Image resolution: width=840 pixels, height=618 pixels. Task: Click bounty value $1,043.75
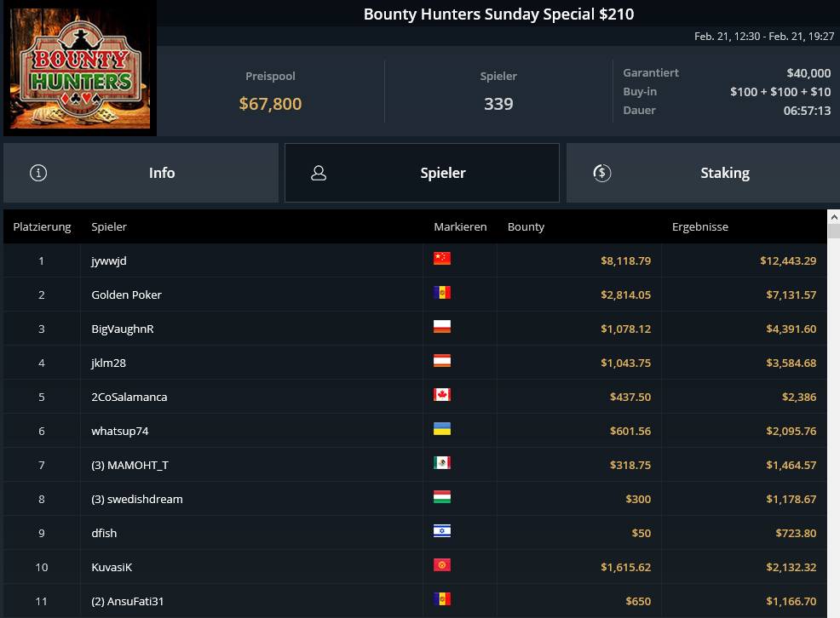(x=625, y=363)
